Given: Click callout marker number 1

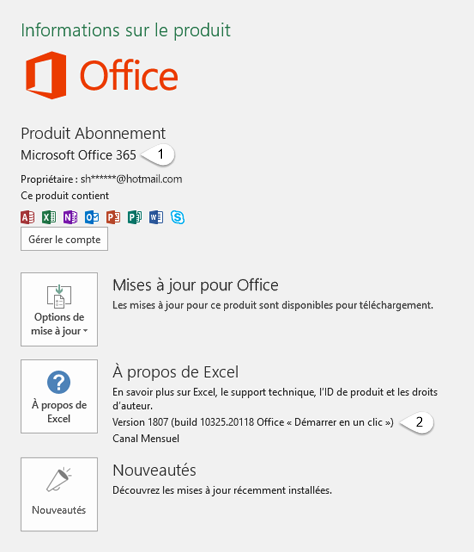Looking at the screenshot, I should [x=158, y=154].
